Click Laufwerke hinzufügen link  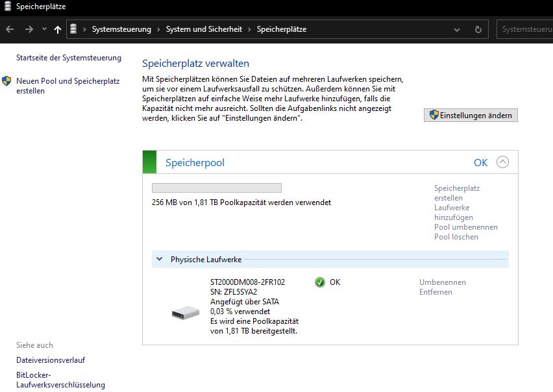click(454, 212)
